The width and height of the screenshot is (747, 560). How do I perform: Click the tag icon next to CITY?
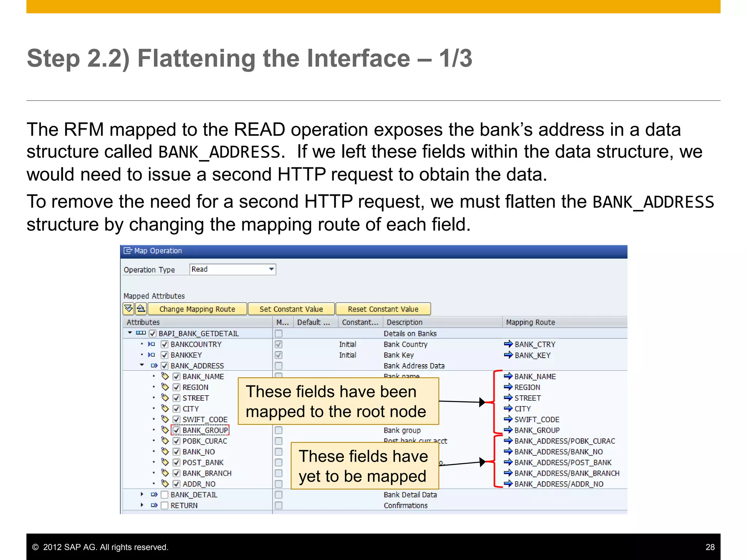coord(165,408)
